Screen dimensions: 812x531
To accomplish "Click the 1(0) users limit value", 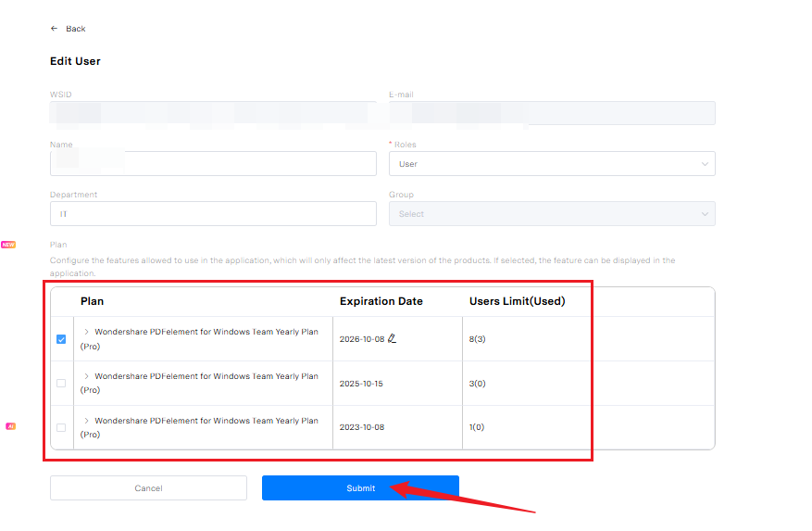I will pyautogui.click(x=477, y=427).
